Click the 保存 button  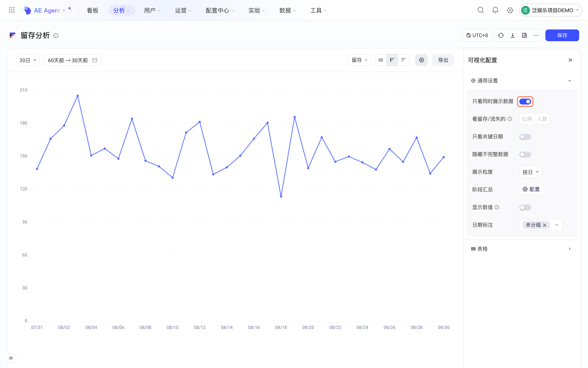pos(562,36)
